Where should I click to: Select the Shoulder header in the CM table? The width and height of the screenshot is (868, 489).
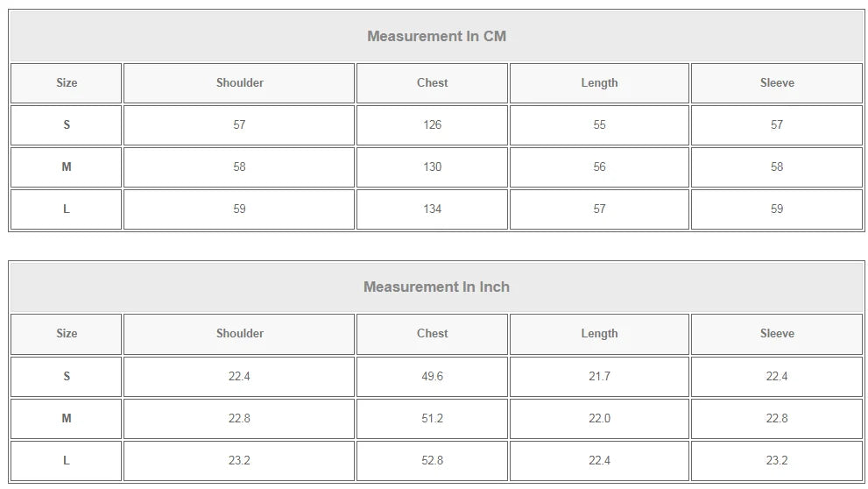click(x=239, y=82)
